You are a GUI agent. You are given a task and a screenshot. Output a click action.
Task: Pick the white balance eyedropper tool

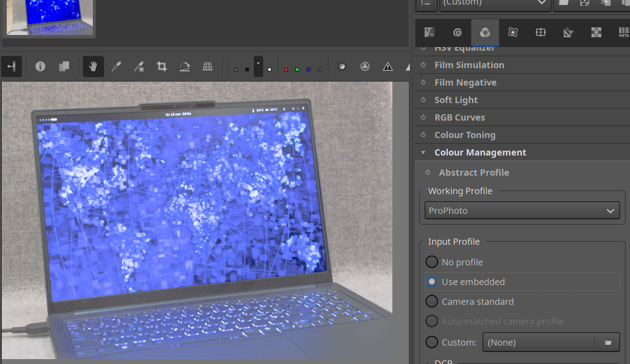tap(116, 67)
